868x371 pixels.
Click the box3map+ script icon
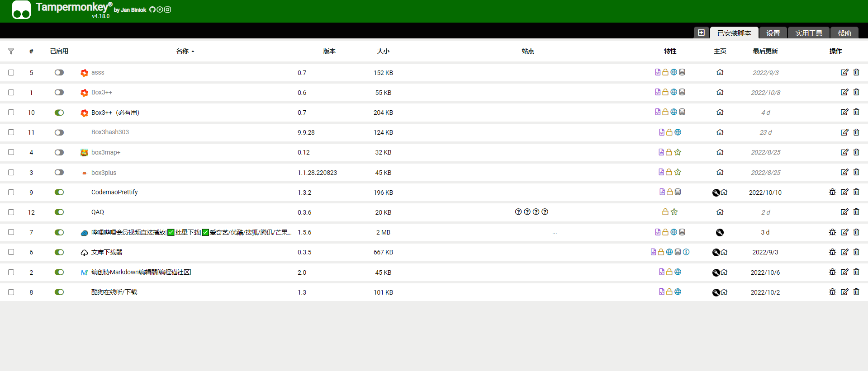(84, 153)
